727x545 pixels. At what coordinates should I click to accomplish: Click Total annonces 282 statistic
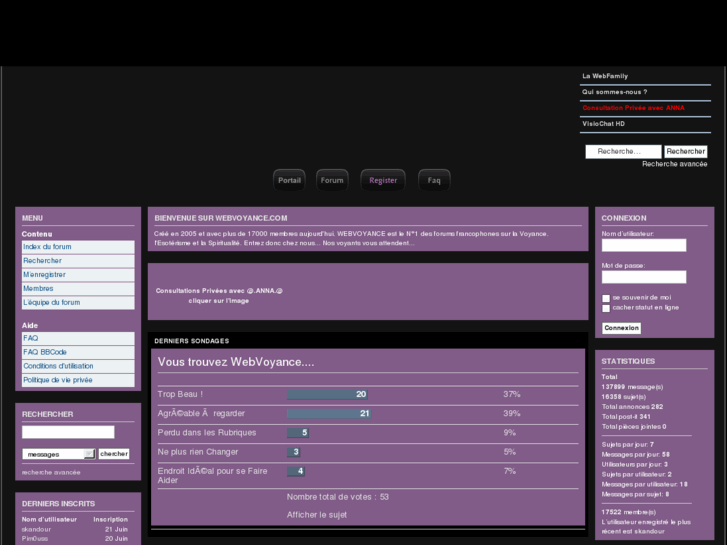click(632, 407)
